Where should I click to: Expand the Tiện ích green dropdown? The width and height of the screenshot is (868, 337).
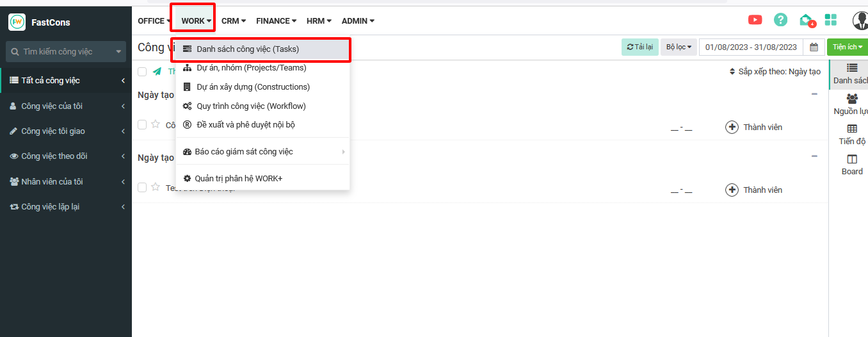pos(847,47)
